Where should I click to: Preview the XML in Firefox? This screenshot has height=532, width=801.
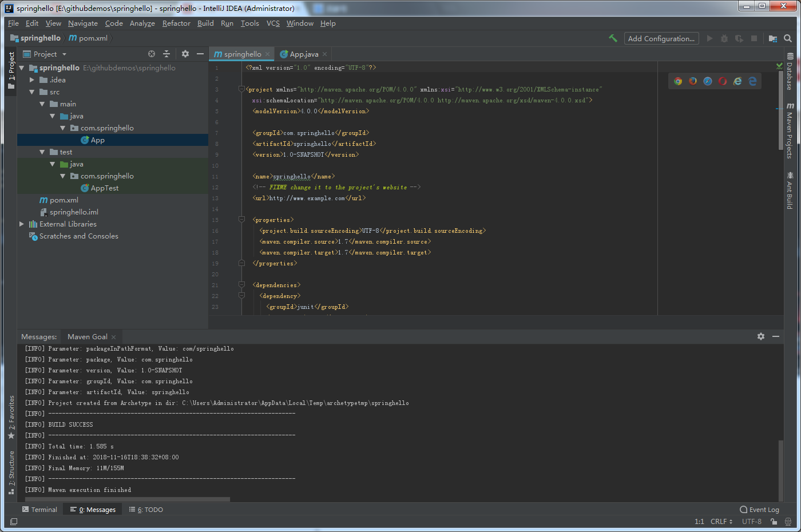pyautogui.click(x=692, y=81)
